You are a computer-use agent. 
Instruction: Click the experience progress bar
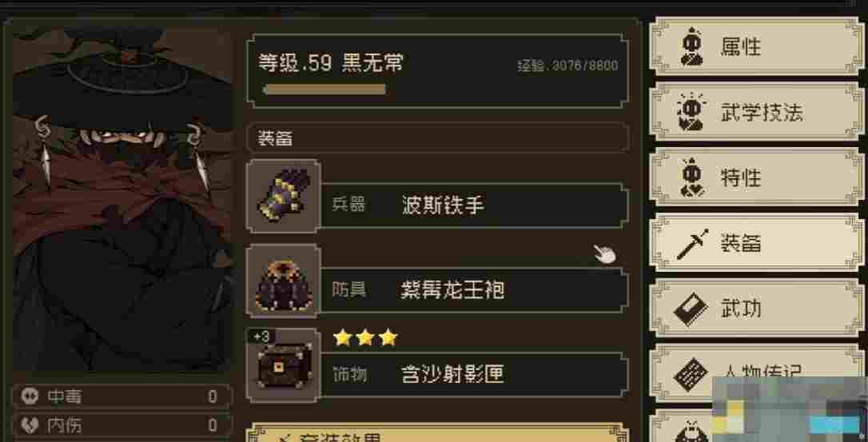click(x=325, y=90)
